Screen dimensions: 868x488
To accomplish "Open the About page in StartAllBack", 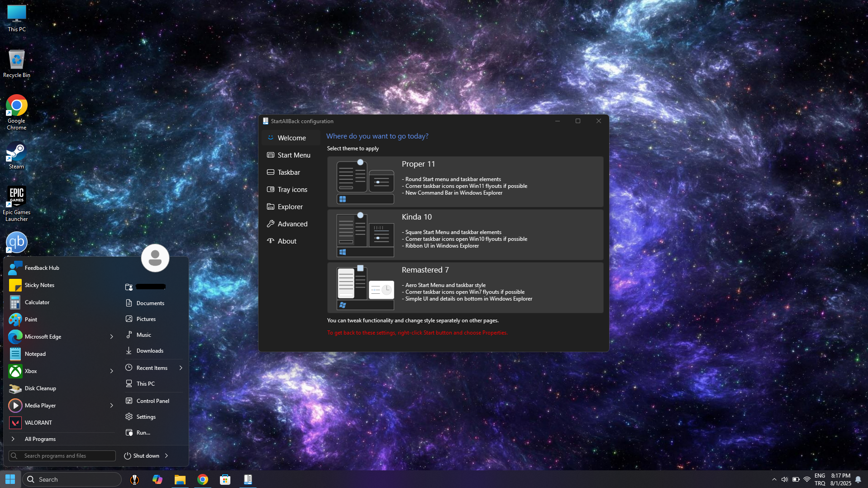I will 291,241.
